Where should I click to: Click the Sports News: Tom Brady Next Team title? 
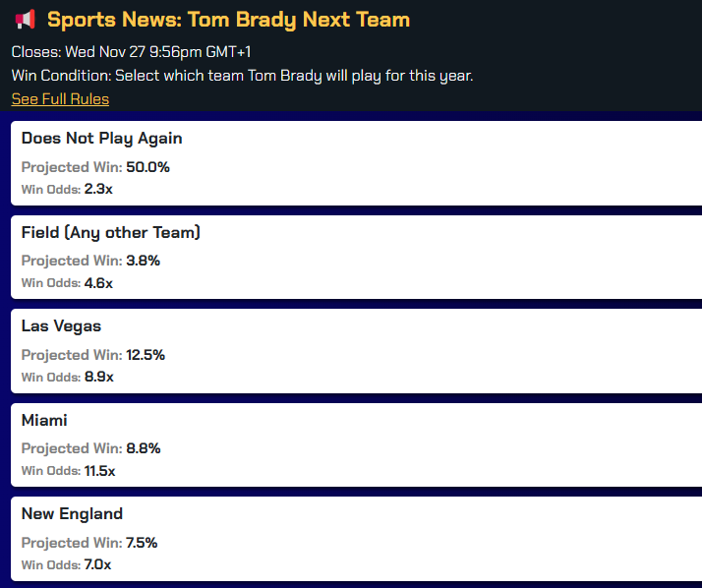[228, 20]
